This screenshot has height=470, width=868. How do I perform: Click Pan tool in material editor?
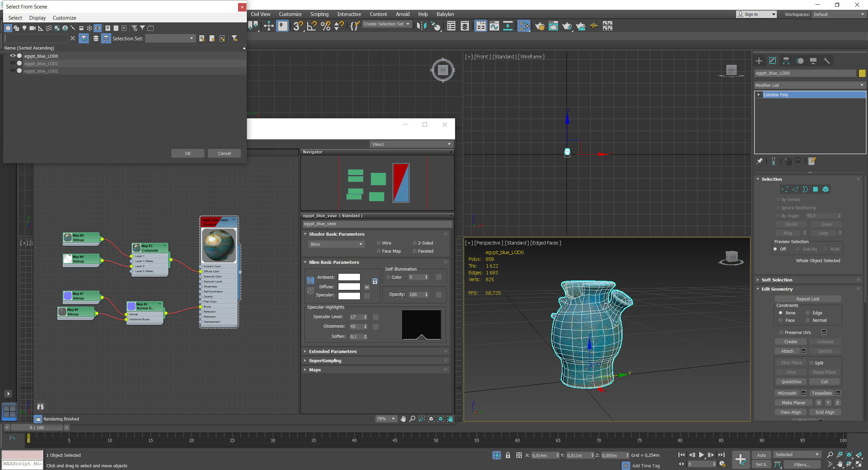[x=403, y=419]
